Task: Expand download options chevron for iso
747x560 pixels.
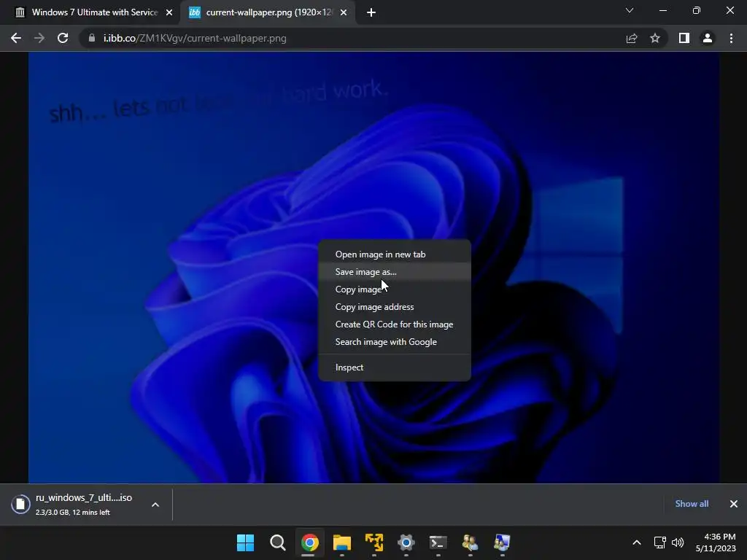Action: (x=155, y=505)
